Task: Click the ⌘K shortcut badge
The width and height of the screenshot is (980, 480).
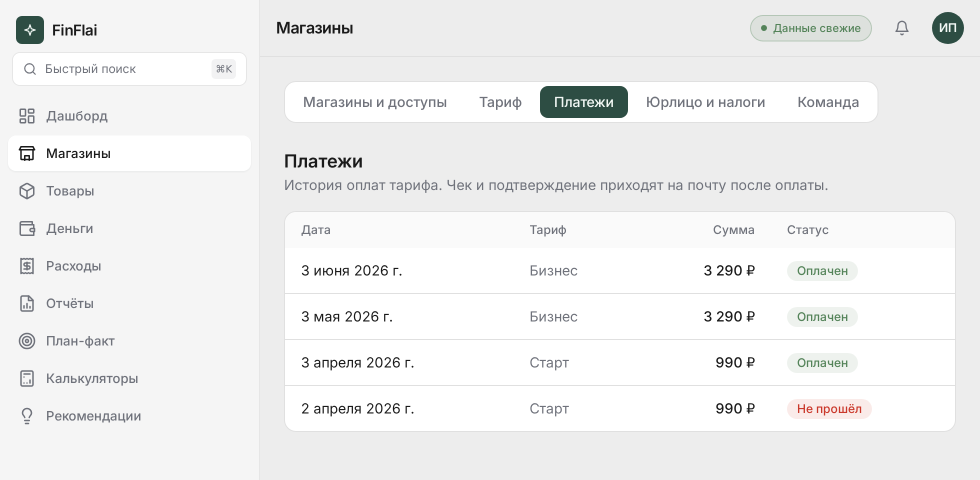Action: (x=223, y=69)
